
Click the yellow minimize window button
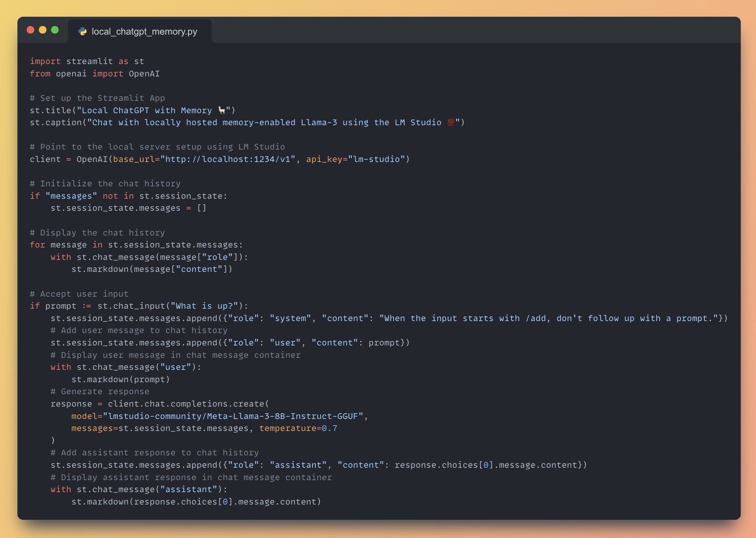43,30
